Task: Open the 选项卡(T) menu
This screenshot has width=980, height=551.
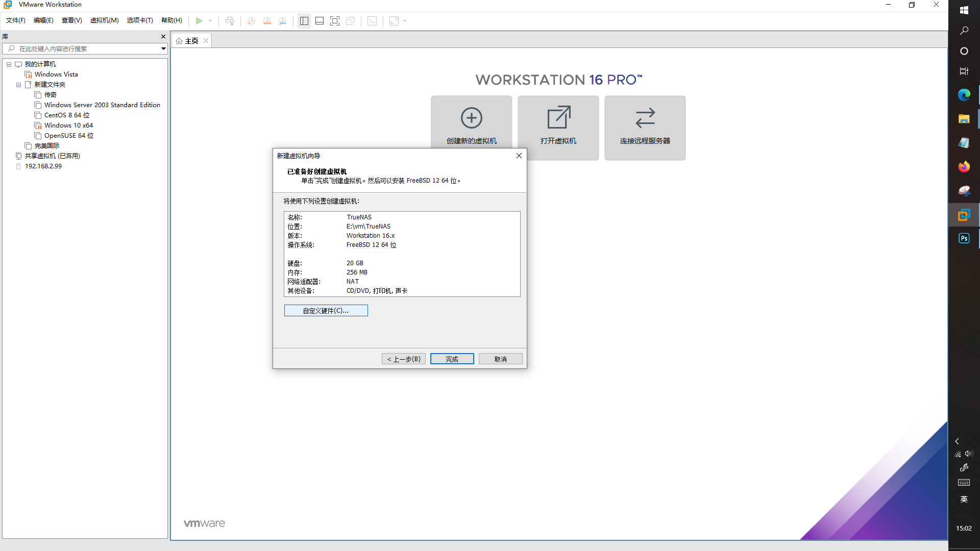Action: coord(140,20)
